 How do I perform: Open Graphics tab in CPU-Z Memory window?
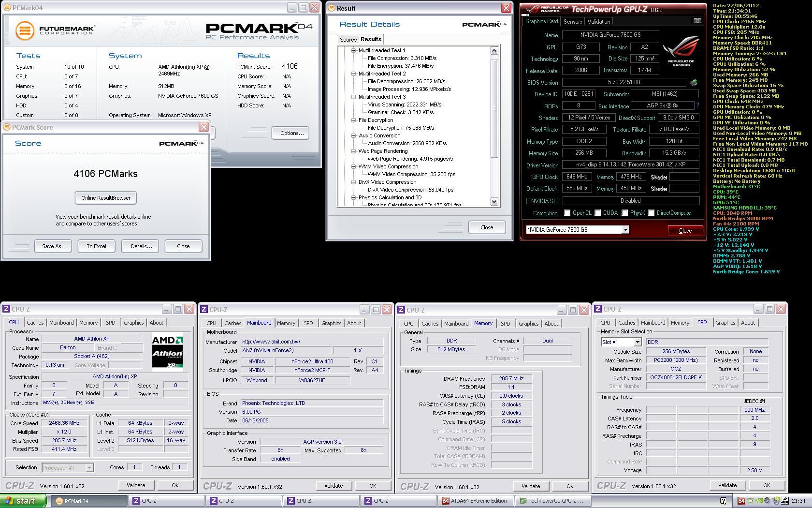528,324
